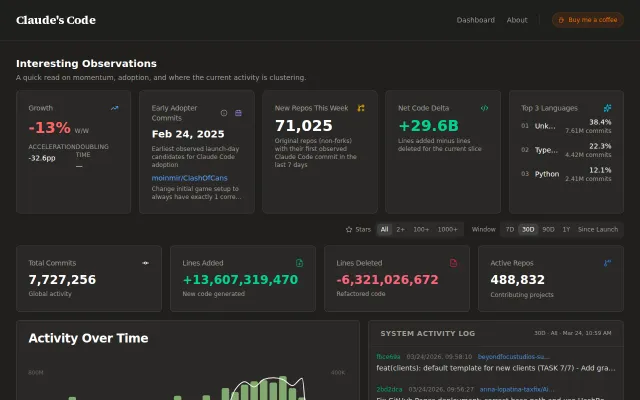640x400 pixels.
Task: Set the window to 30D
Action: [x=528, y=229]
